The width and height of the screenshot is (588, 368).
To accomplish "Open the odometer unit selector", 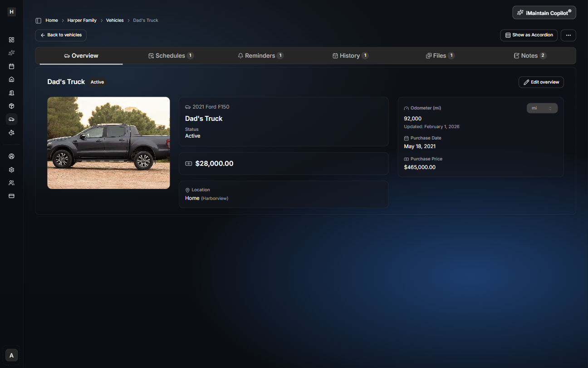I will pyautogui.click(x=542, y=108).
